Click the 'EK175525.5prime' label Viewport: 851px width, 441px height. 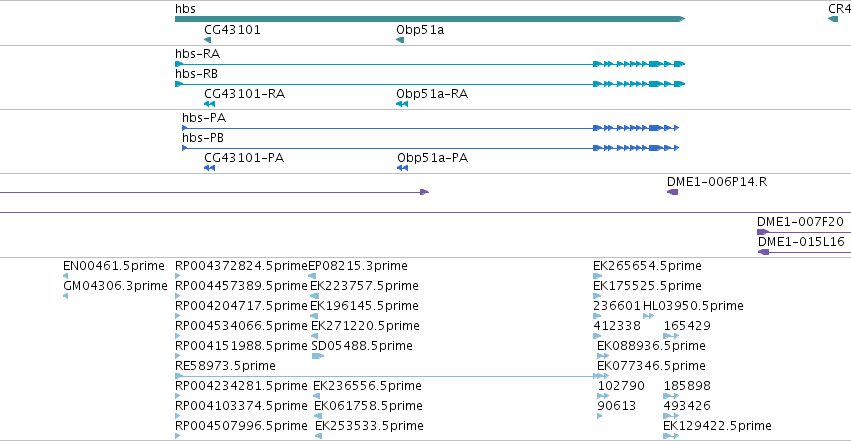point(647,286)
